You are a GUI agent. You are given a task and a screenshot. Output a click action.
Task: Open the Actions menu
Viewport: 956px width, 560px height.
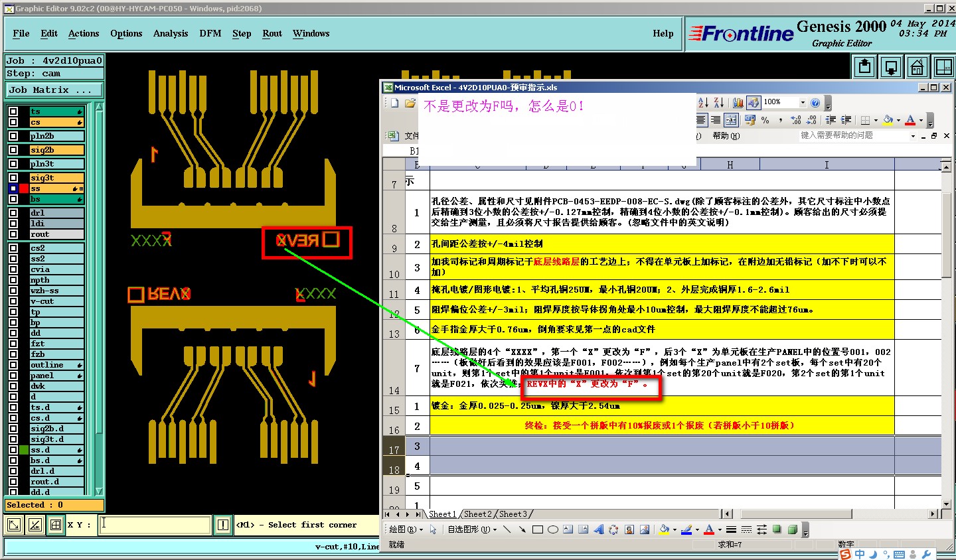(x=84, y=33)
